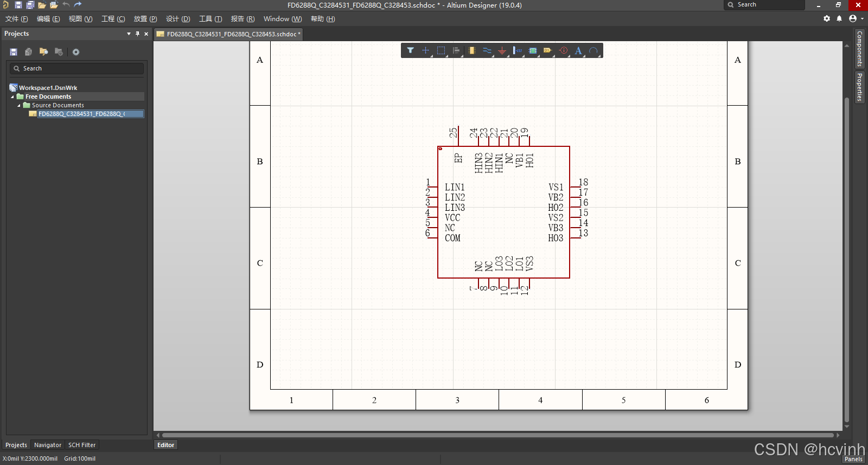The width and height of the screenshot is (868, 465).
Task: Select Workspace1.DsnWrk in project tree
Action: pos(48,88)
